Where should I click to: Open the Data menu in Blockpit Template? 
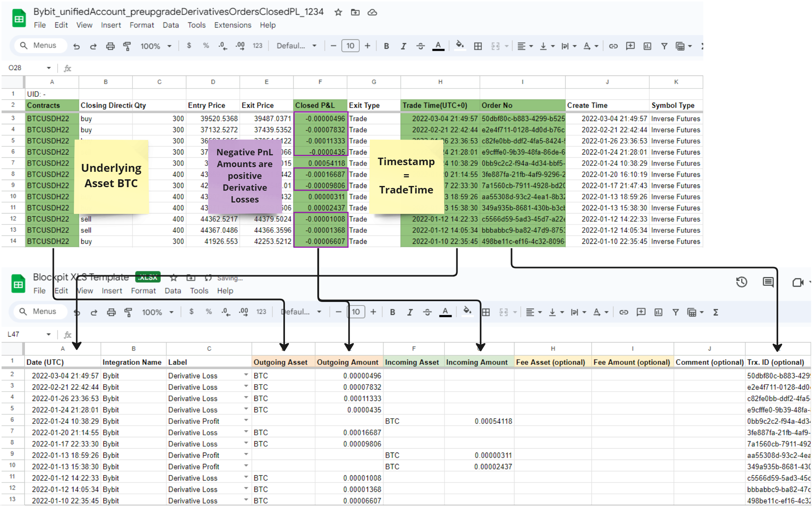[x=173, y=291]
